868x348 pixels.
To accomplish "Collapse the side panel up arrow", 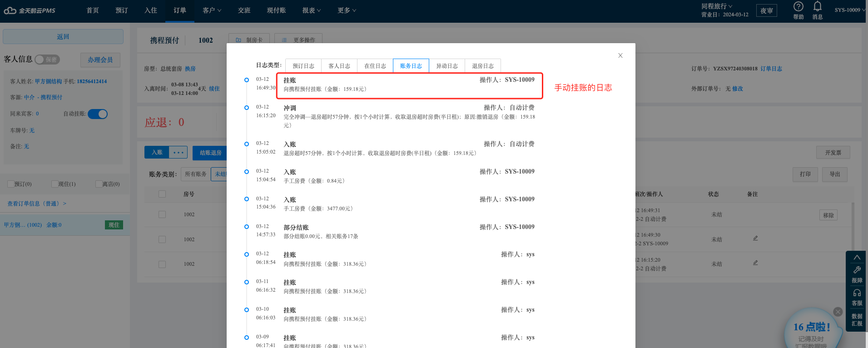I will click(857, 257).
